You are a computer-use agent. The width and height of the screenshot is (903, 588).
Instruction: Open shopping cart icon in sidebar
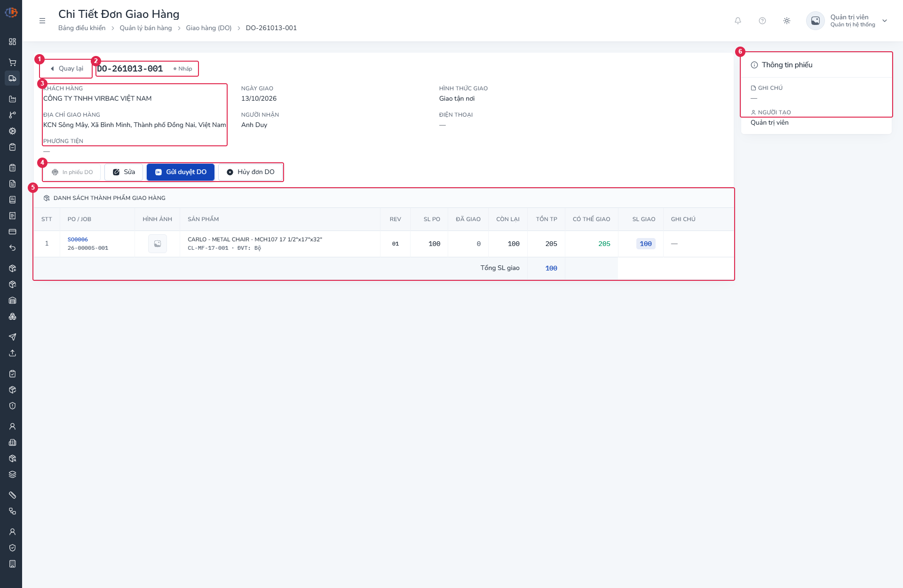pos(13,63)
